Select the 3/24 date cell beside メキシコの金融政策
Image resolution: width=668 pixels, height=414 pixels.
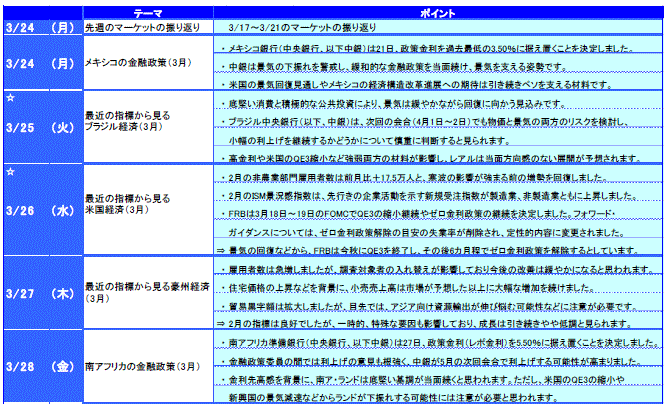[41, 63]
